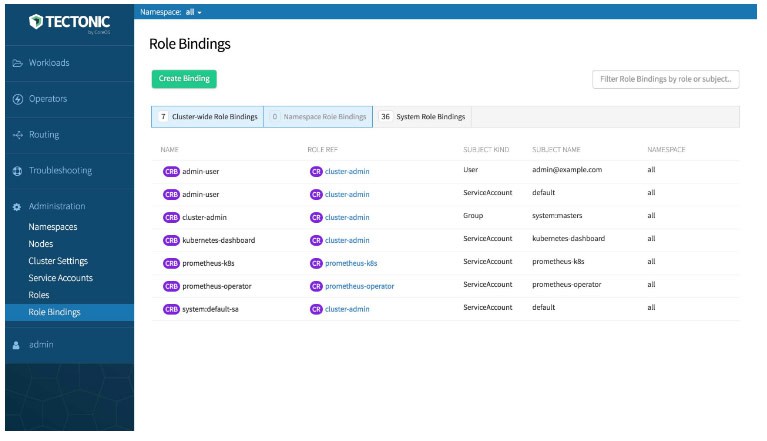Click the Routing arrows icon
The width and height of the screenshot is (767, 441).
(x=18, y=135)
